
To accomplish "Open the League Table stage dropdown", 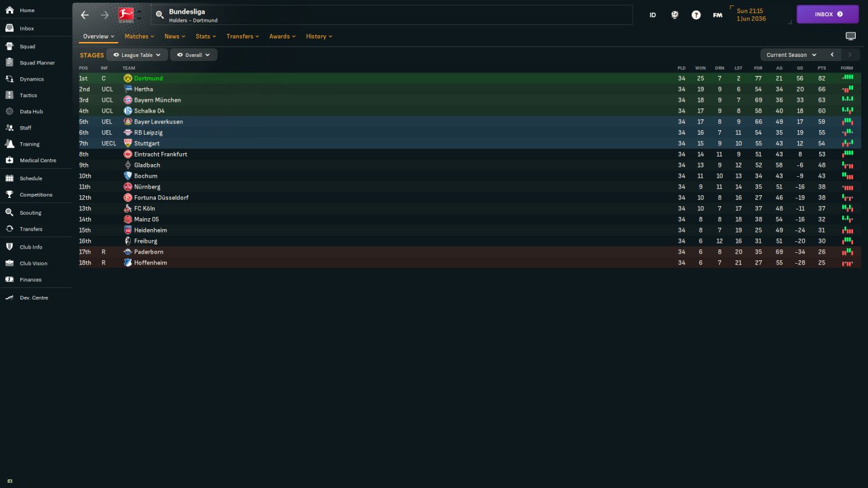I will coord(137,55).
